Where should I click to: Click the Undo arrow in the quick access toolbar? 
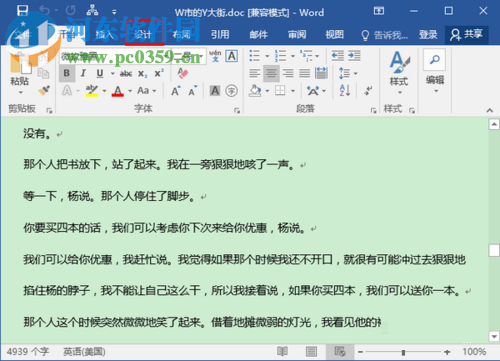(44, 11)
